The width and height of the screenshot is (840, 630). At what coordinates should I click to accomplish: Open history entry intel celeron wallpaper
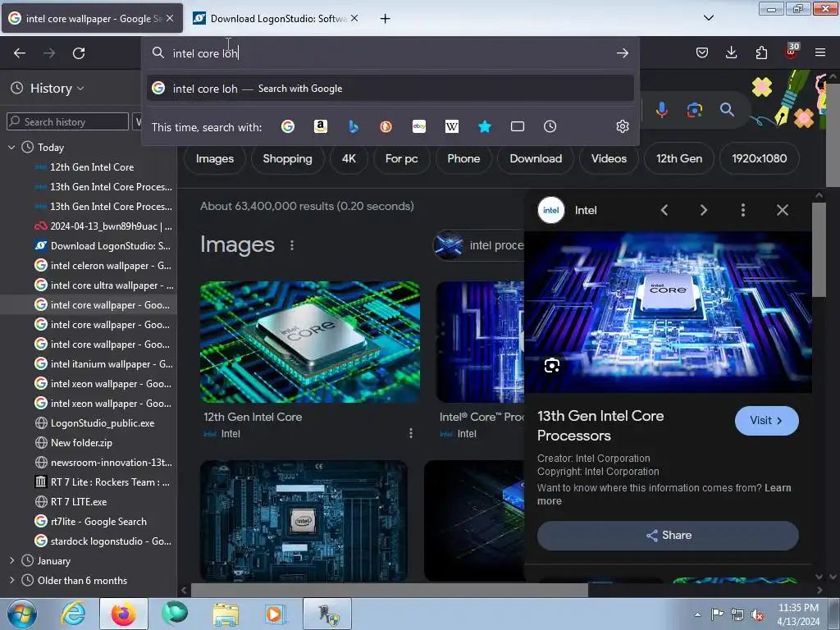pyautogui.click(x=103, y=265)
